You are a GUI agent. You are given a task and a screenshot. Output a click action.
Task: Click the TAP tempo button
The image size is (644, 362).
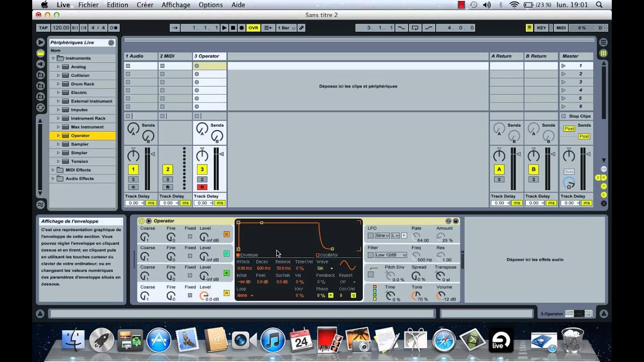(43, 28)
